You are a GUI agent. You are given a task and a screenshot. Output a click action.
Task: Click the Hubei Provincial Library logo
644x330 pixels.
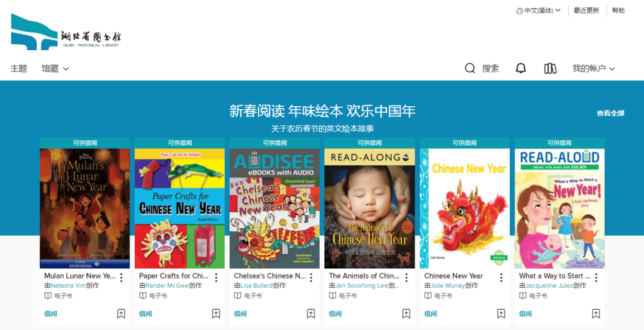pos(66,32)
